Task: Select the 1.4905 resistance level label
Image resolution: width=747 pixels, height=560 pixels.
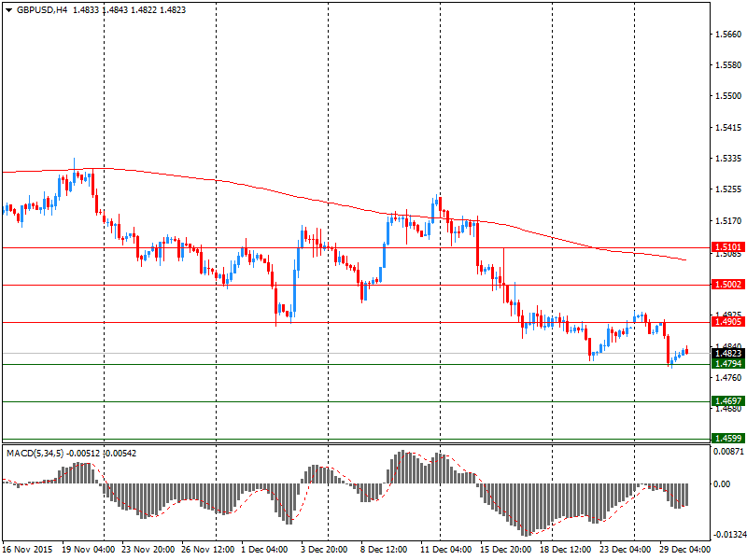Action: (x=728, y=321)
